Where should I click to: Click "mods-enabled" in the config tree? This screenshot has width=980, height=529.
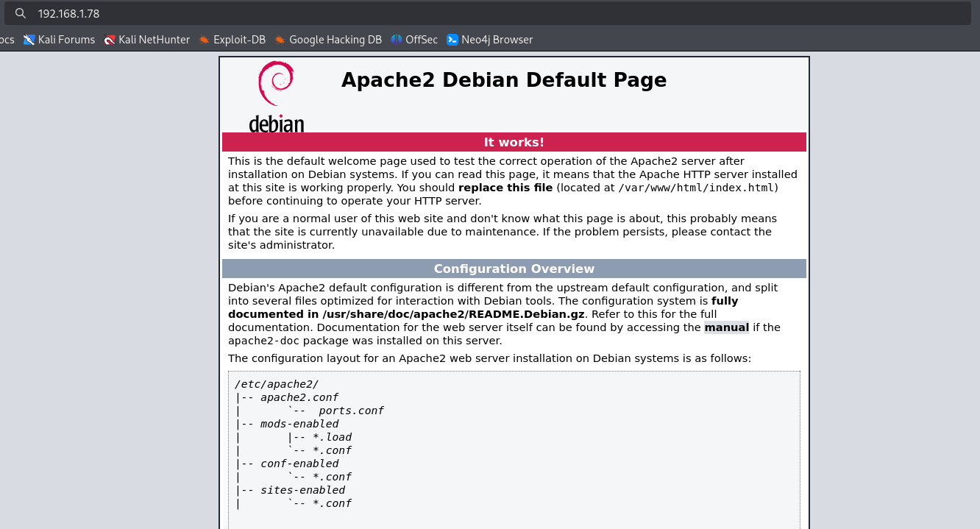point(299,424)
